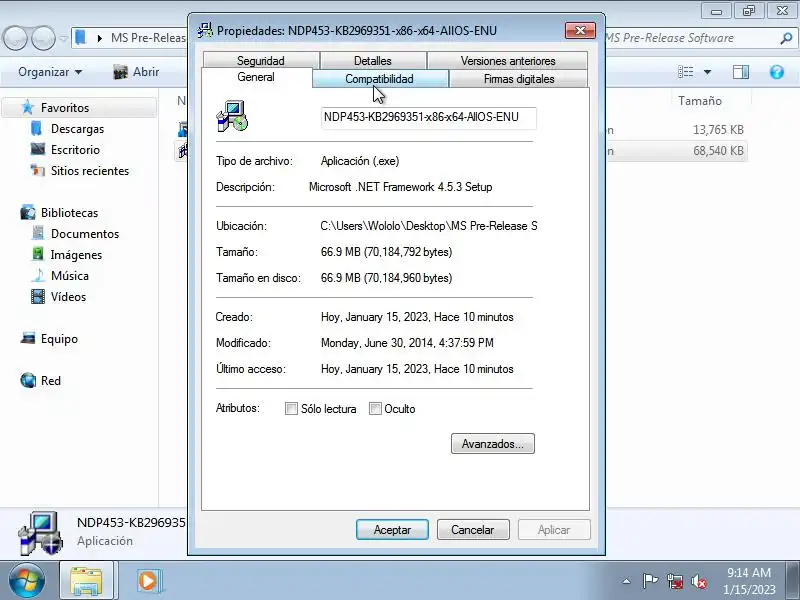Check the Oculto attribute checkbox
Screen dimensions: 800x600
pos(375,409)
